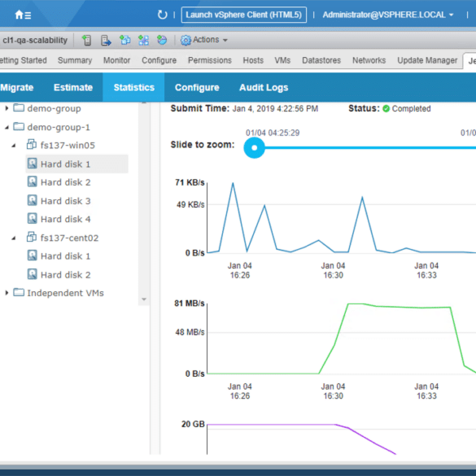
Task: Select the Independent VMs folder
Action: click(66, 293)
